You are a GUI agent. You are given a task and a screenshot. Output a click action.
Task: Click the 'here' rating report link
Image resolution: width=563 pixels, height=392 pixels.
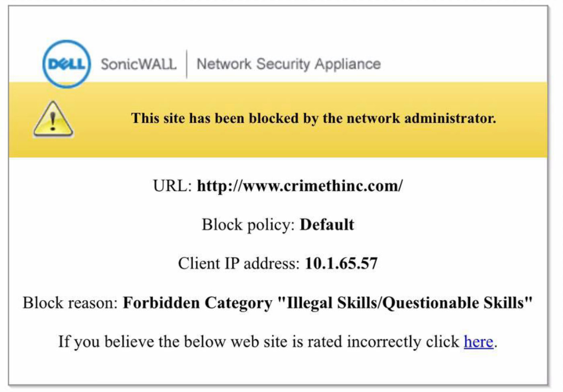tap(479, 342)
